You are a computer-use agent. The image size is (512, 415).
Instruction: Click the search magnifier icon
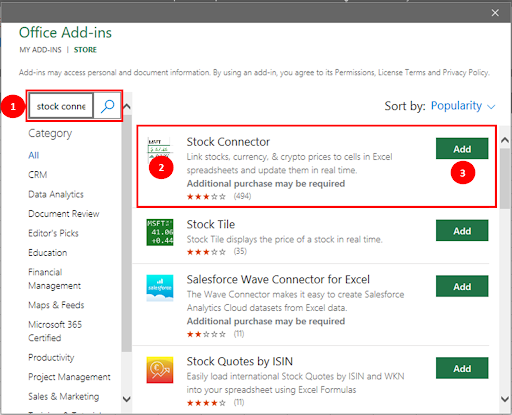coord(107,106)
